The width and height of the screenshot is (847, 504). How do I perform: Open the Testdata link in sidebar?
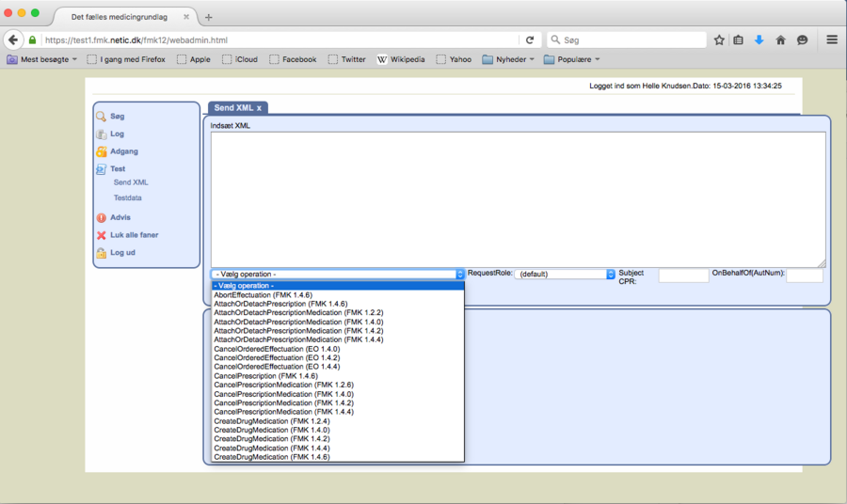[127, 198]
